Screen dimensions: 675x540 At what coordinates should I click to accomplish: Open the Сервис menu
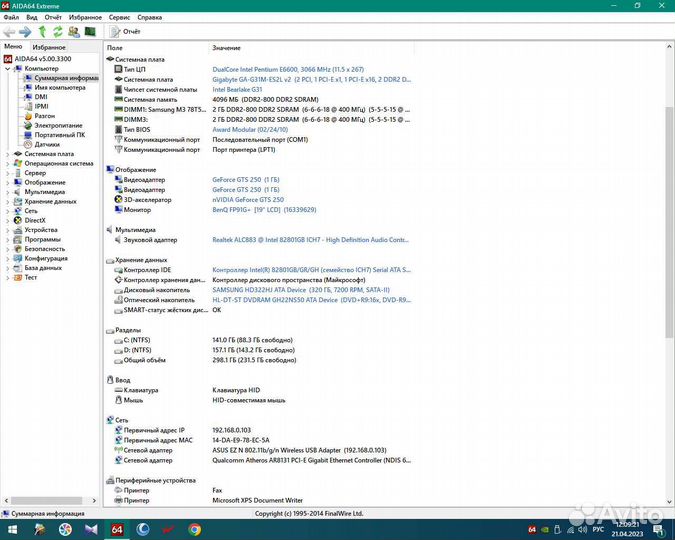pos(119,17)
